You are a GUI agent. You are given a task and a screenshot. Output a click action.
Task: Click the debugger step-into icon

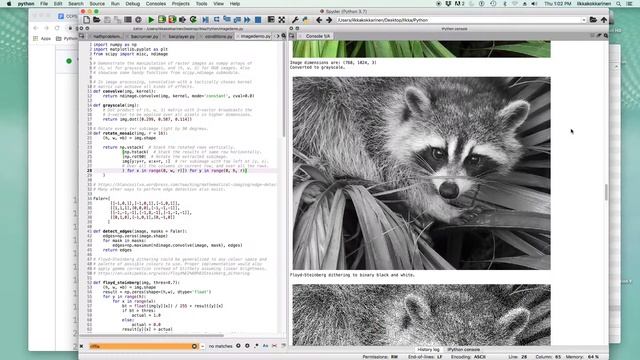tap(227, 20)
